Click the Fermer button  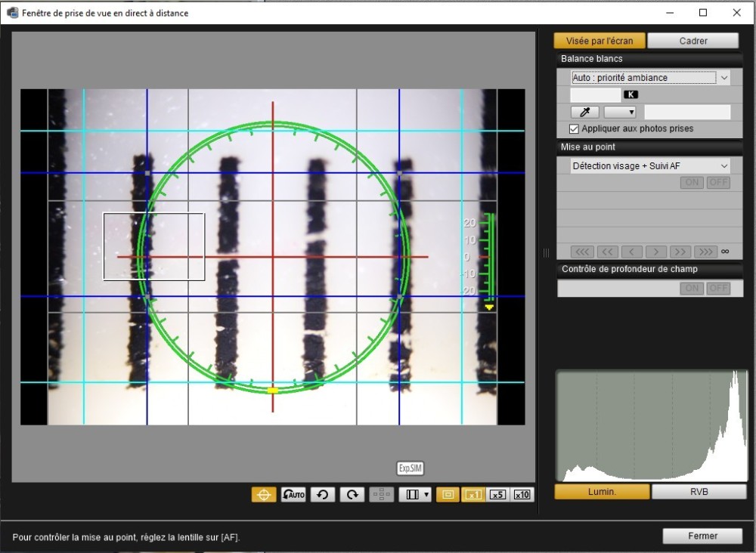[x=702, y=536]
